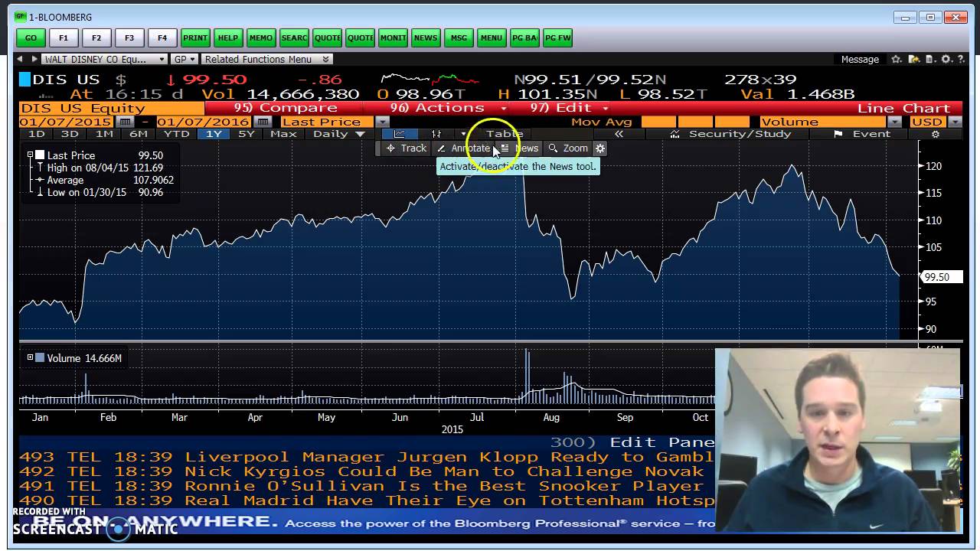Select the Max period tab

tap(283, 134)
